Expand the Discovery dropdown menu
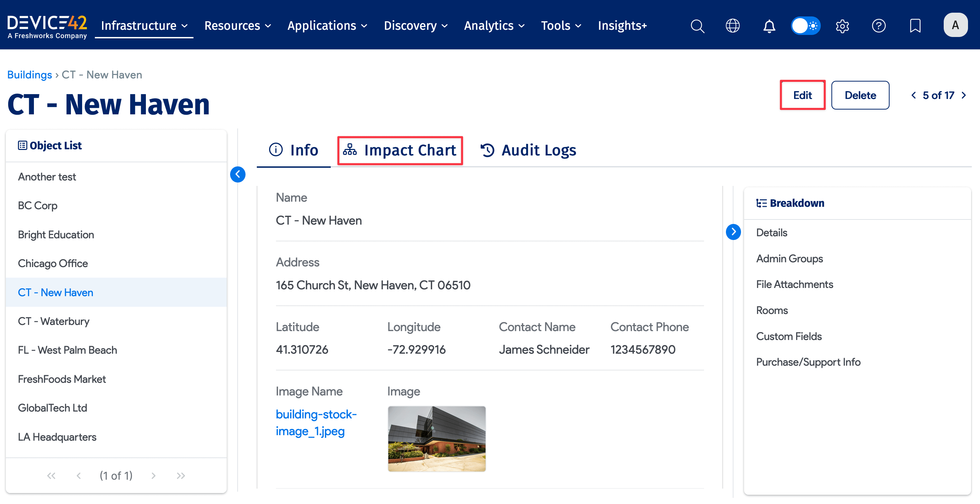 coord(415,25)
